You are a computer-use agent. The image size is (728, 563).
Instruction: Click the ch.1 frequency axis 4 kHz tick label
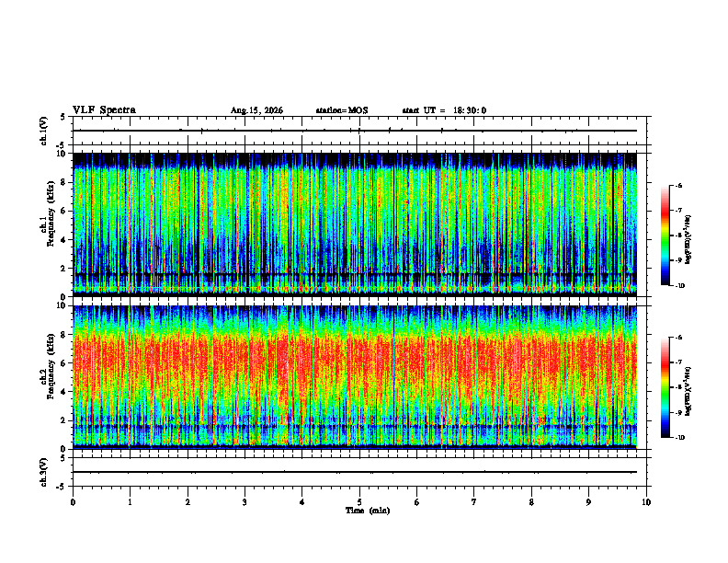[64, 240]
